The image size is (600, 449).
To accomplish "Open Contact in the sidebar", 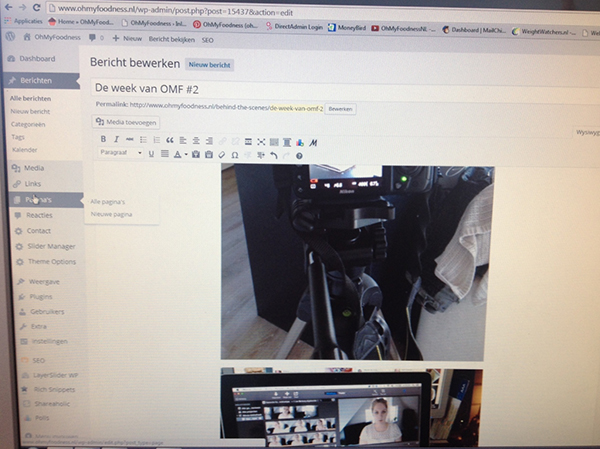I will (38, 231).
